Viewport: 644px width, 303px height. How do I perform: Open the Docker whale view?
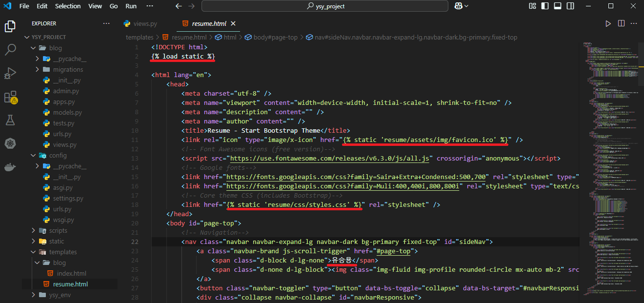pyautogui.click(x=10, y=167)
